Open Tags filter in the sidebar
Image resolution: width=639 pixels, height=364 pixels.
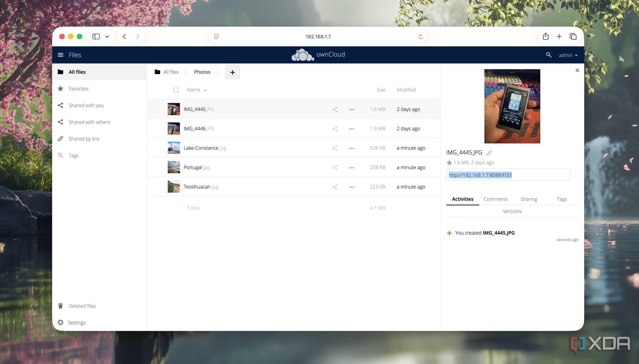click(99, 155)
